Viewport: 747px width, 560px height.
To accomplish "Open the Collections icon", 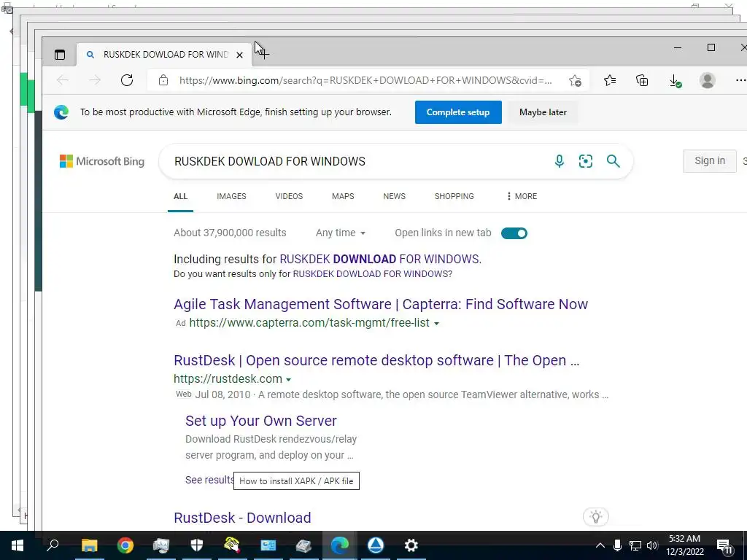I will 642,80.
